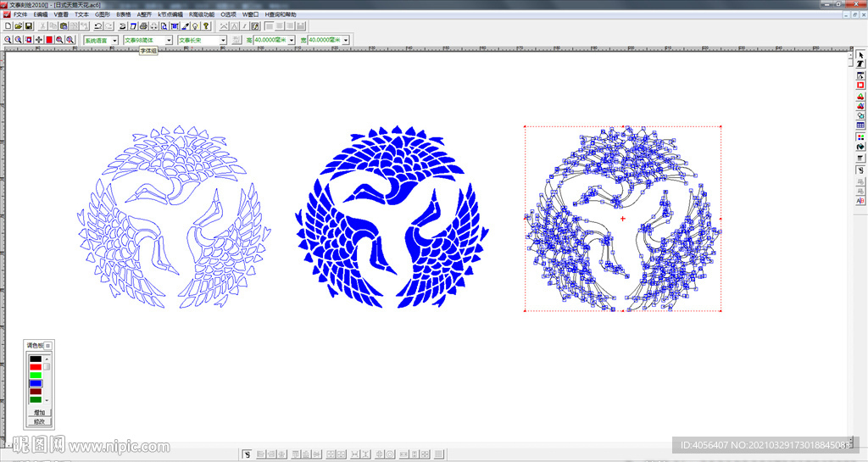
Task: Click the height field showing 40.0000毫米
Action: [270, 40]
